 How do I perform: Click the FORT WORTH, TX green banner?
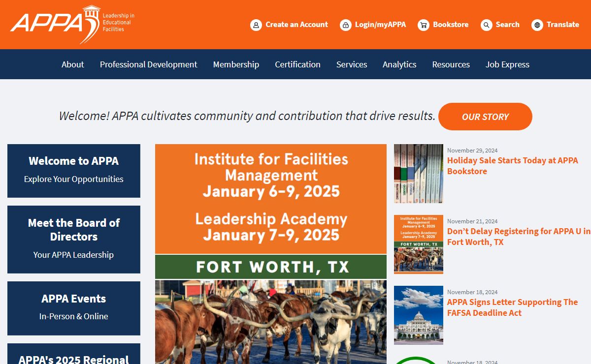coord(271,267)
